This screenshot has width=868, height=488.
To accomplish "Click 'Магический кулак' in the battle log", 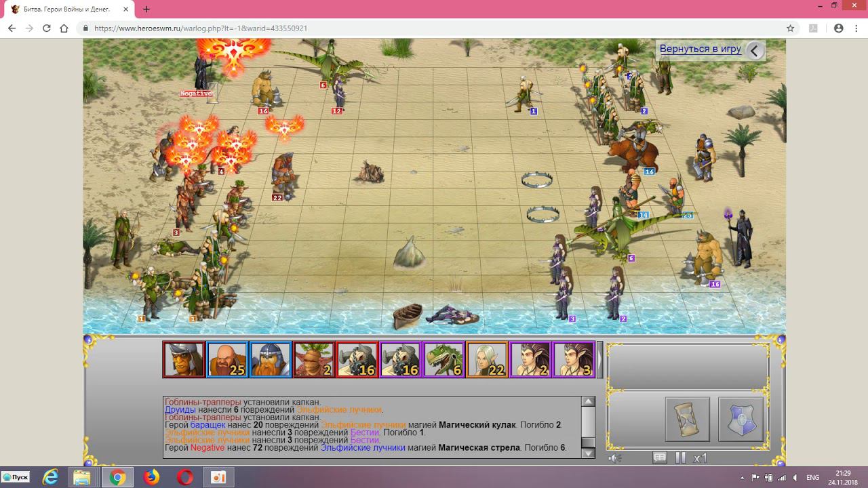I will [477, 425].
